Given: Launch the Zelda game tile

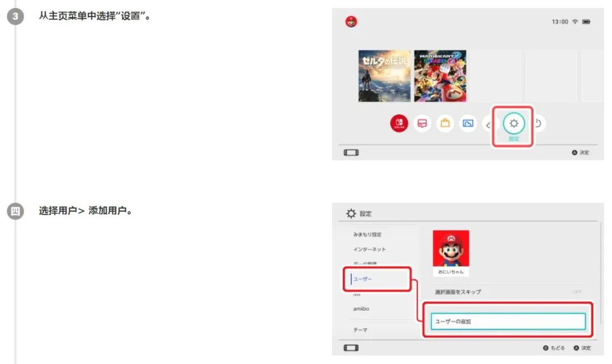Looking at the screenshot, I should point(384,76).
